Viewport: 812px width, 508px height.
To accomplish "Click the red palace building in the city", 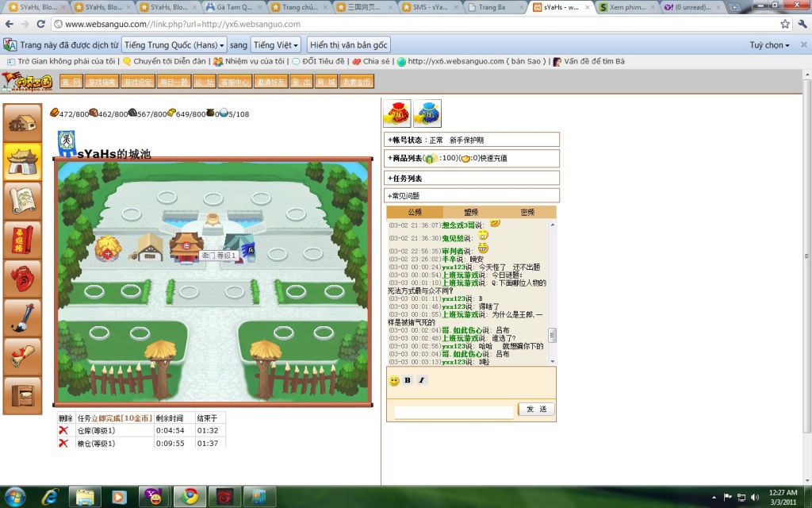I will (x=186, y=248).
